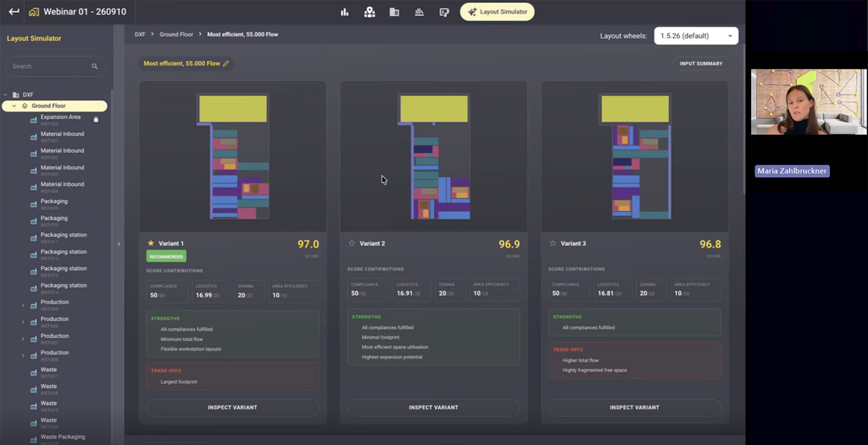Collapse the sidebar with the yellow arrow handle
This screenshot has width=868, height=445.
point(119,244)
